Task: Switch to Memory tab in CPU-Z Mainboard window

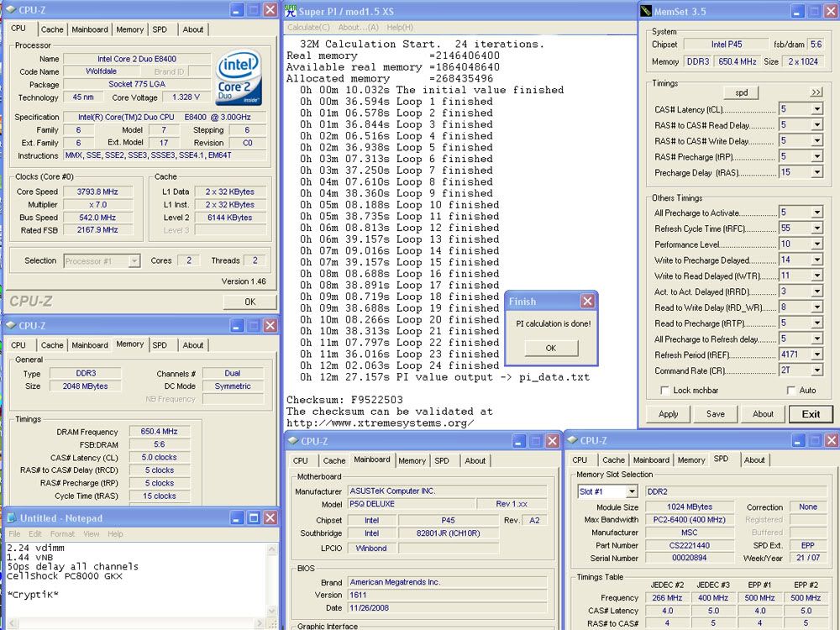Action: [412, 460]
